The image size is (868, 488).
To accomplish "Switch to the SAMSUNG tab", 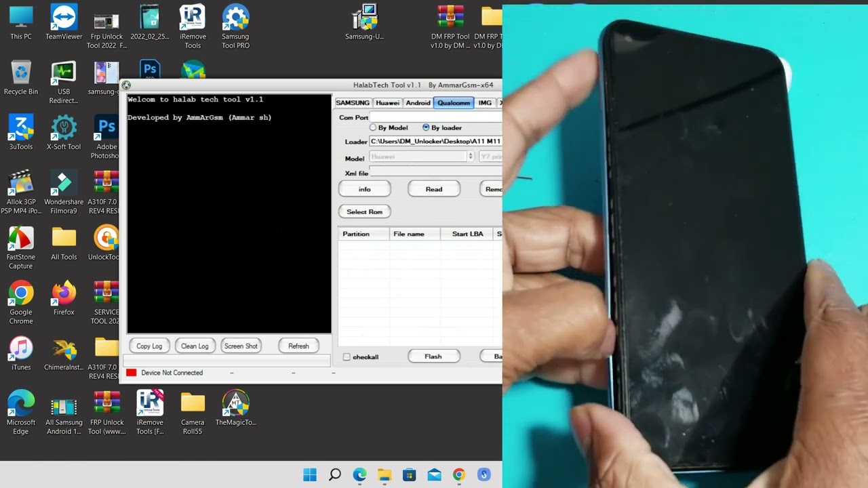I will point(353,103).
